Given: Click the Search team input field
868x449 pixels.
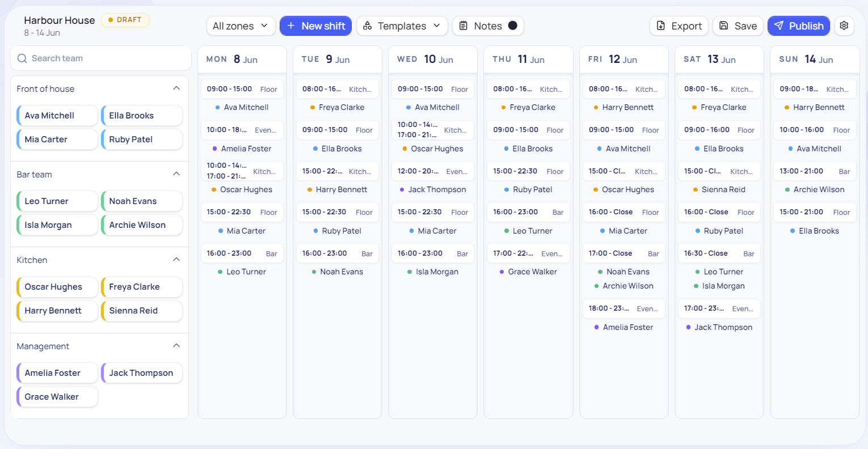Looking at the screenshot, I should (x=101, y=58).
